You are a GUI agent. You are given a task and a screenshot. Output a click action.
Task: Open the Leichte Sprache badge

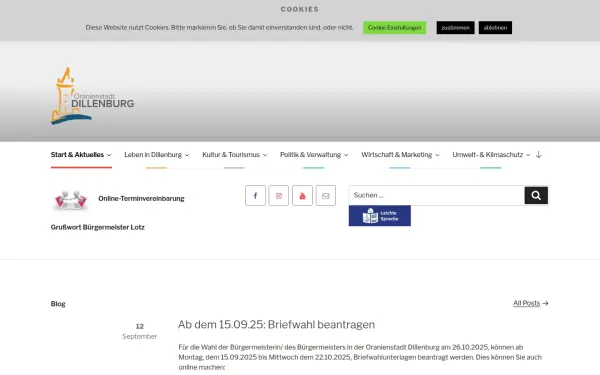point(380,216)
